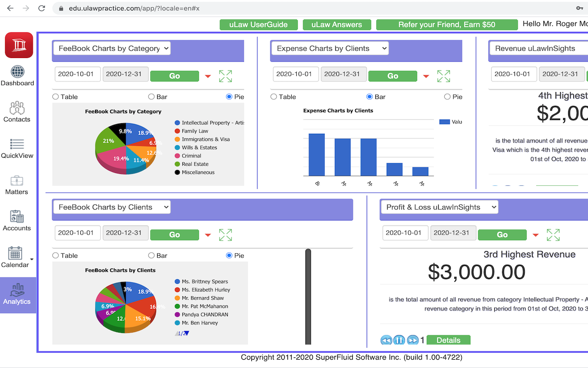Screen dimensions: 588x368
Task: Click the password key icon in address bar
Action: click(580, 8)
